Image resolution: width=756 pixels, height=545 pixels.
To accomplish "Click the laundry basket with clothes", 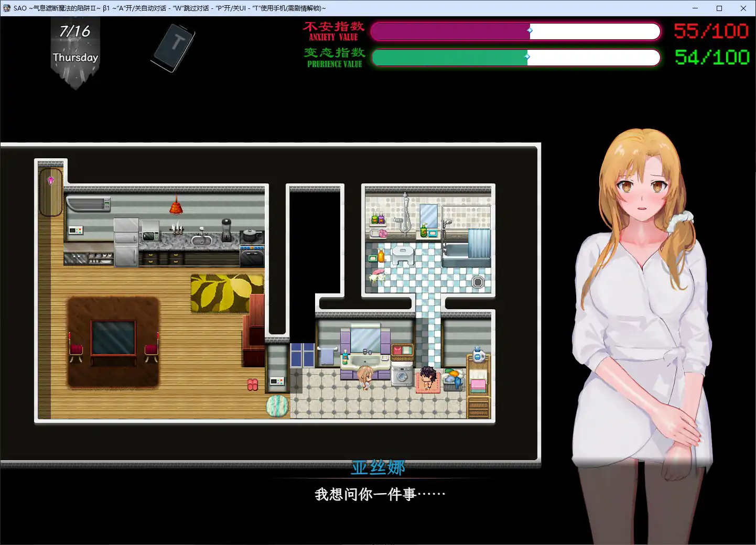I will (x=452, y=380).
